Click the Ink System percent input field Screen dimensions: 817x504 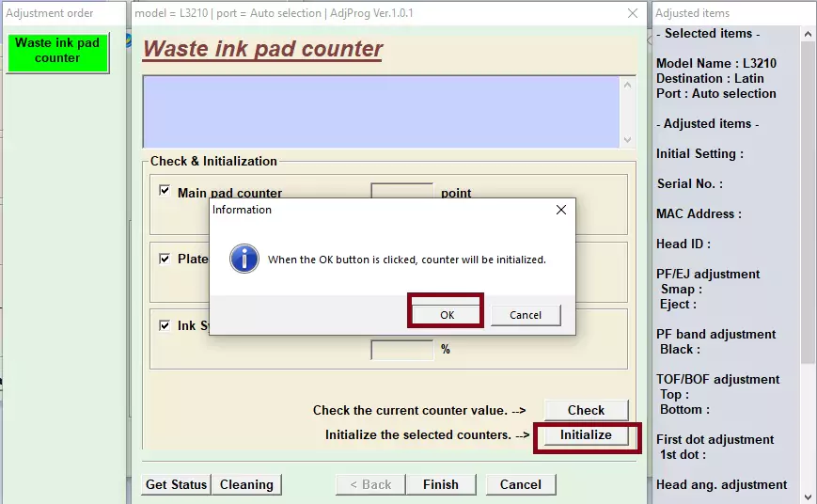[x=401, y=350]
